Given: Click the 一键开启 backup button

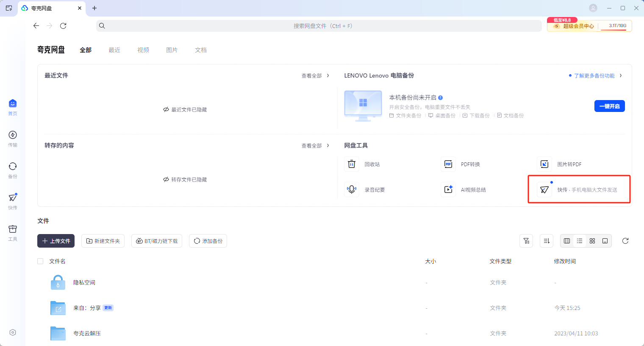Looking at the screenshot, I should [x=610, y=106].
